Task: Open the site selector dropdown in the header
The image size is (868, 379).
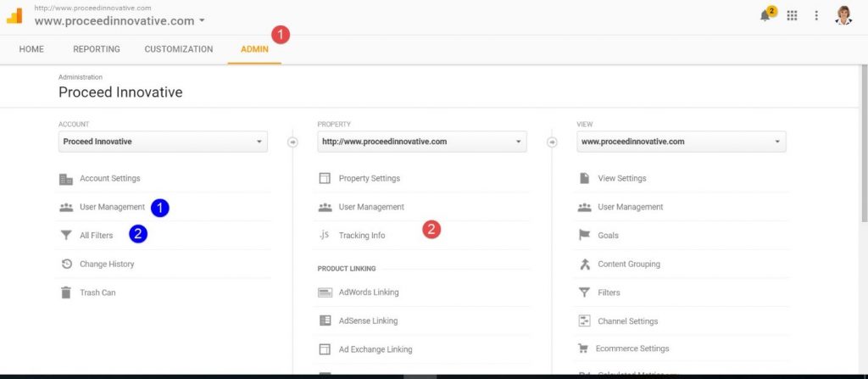Action: coord(120,21)
